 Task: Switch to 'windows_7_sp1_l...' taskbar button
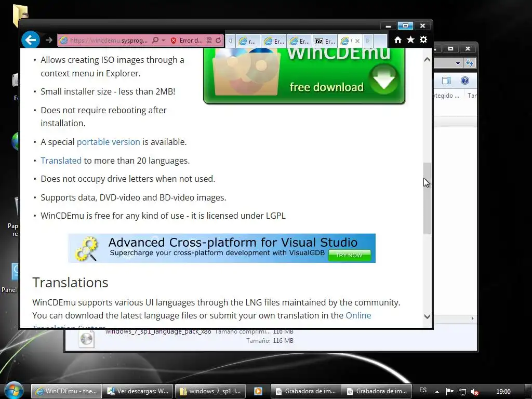[x=210, y=391]
